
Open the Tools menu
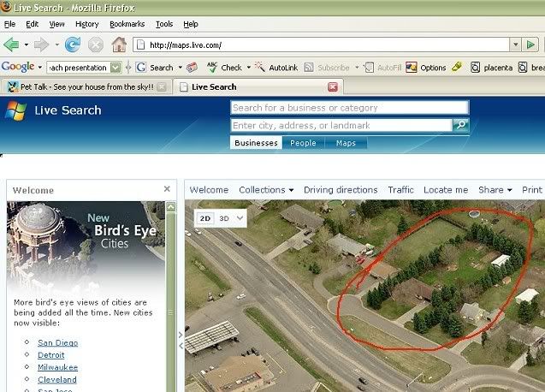pos(164,24)
